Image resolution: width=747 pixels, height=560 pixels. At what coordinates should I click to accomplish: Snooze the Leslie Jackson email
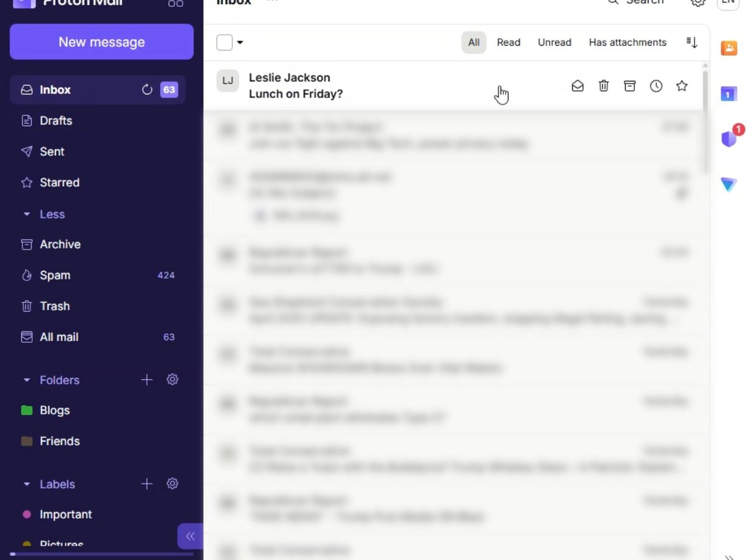coord(656,86)
